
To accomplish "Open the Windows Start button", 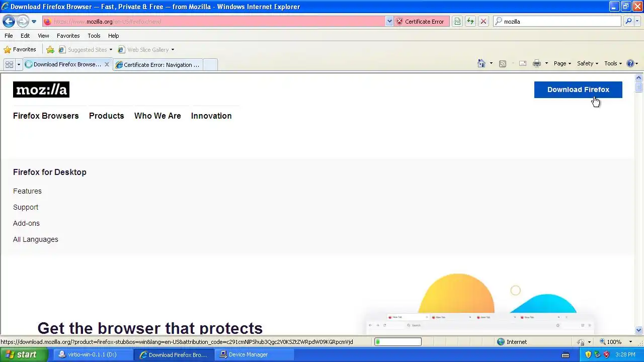I will pyautogui.click(x=24, y=354).
